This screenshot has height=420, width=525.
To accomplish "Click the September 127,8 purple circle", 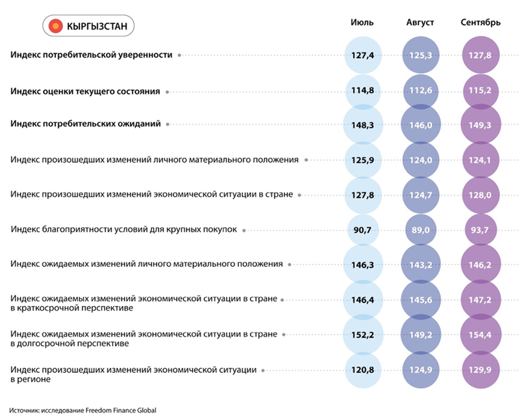I will pyautogui.click(x=481, y=55).
